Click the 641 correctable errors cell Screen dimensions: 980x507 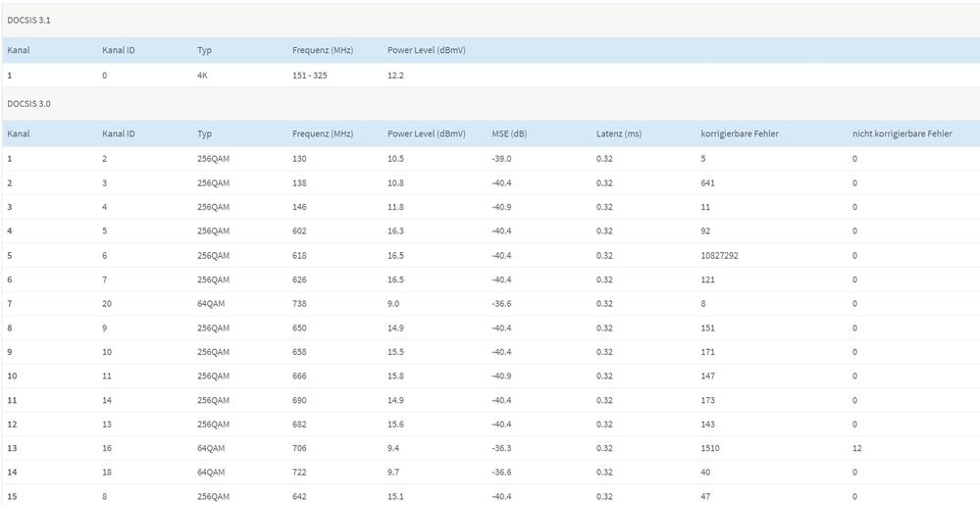pyautogui.click(x=708, y=182)
